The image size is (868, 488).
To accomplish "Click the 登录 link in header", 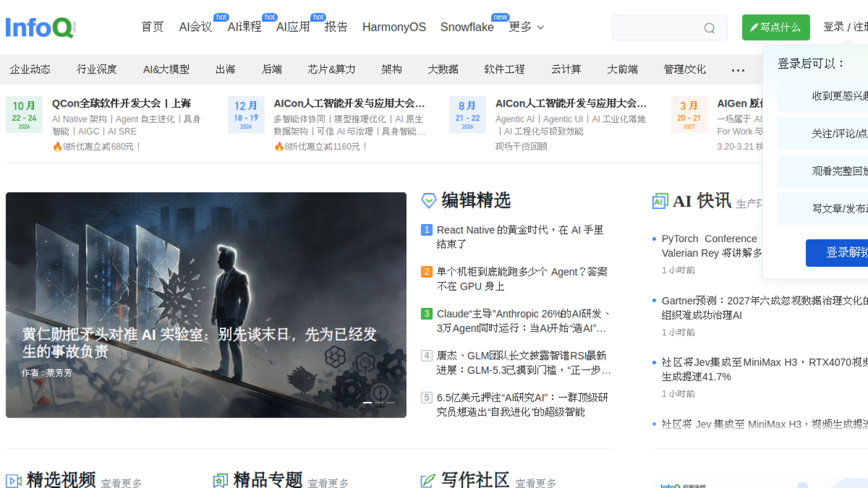I will click(x=834, y=27).
